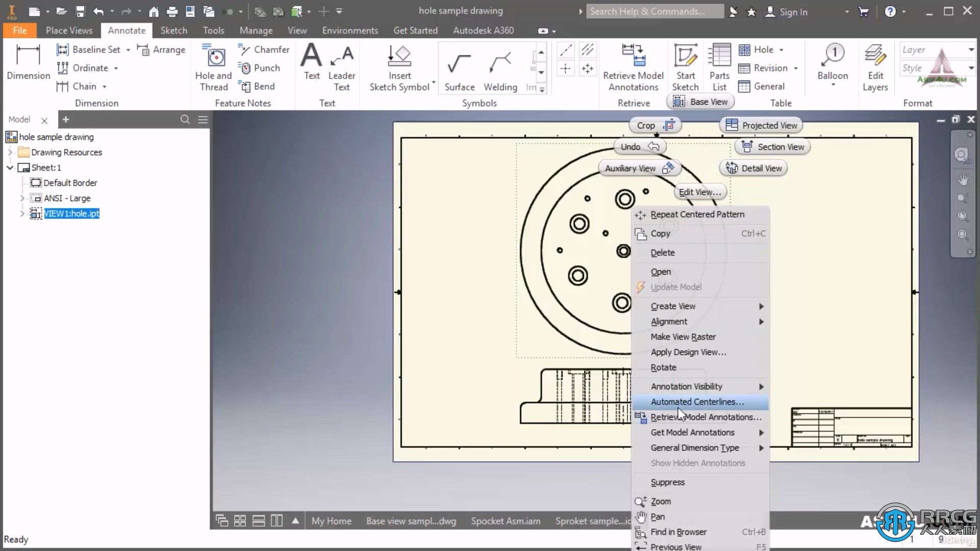
Task: Pick the Chain dimension tool
Action: [x=81, y=86]
